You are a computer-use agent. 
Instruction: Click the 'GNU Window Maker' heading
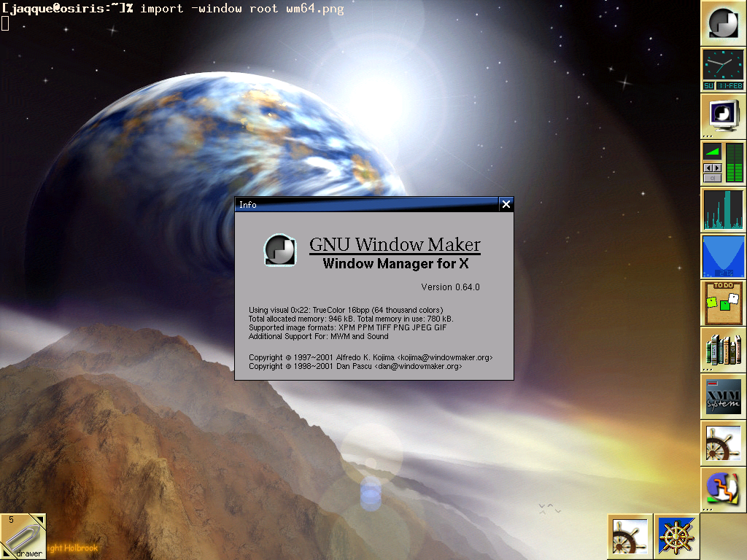coord(395,244)
